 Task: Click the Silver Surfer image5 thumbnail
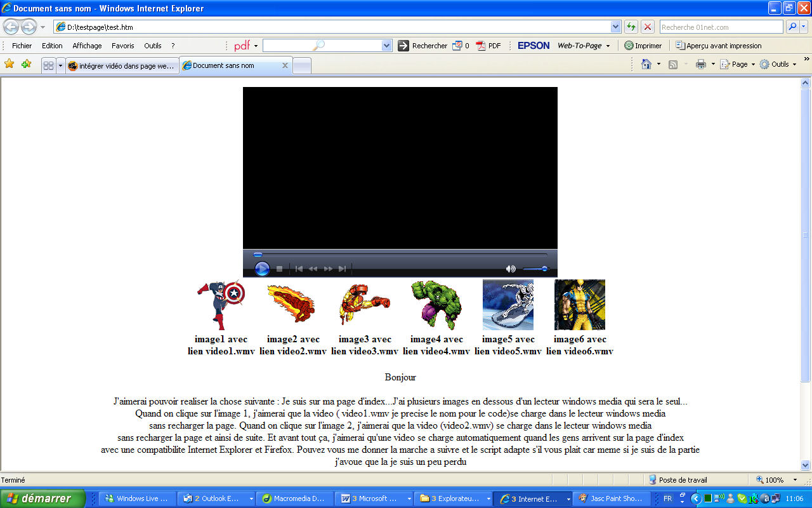tap(508, 305)
